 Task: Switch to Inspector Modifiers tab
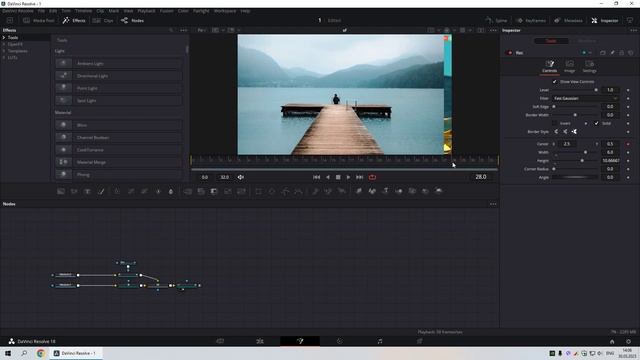click(x=587, y=41)
